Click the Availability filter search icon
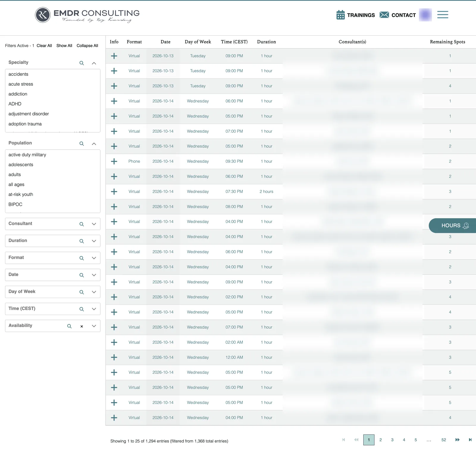The width and height of the screenshot is (476, 450). tap(69, 326)
